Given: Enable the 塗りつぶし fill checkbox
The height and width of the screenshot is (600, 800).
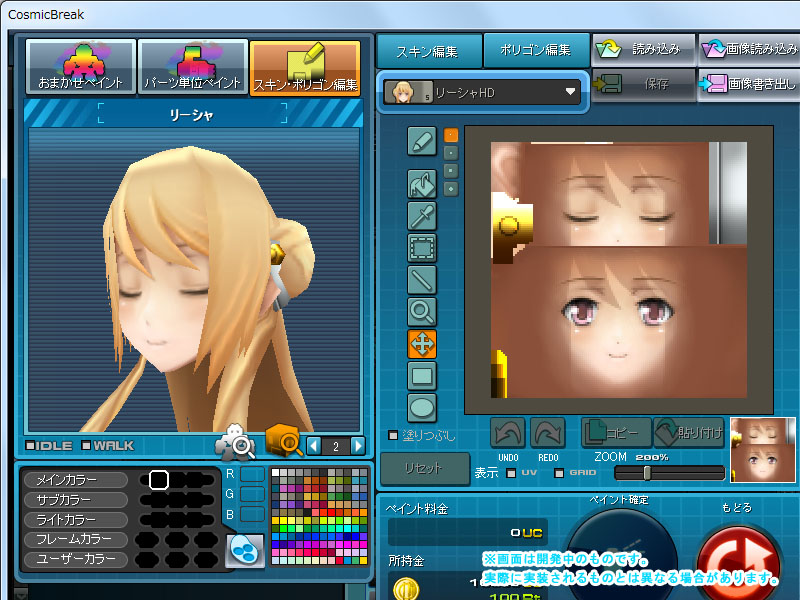Looking at the screenshot, I should click(392, 435).
